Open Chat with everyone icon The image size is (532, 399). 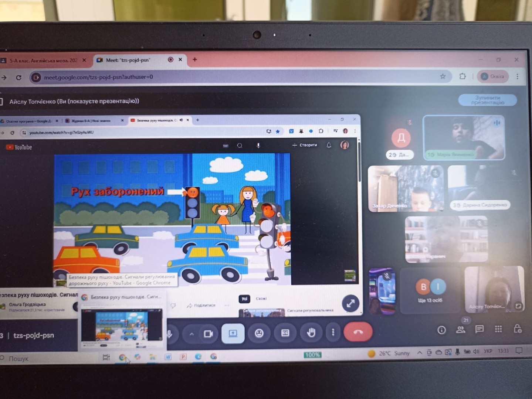tap(480, 329)
